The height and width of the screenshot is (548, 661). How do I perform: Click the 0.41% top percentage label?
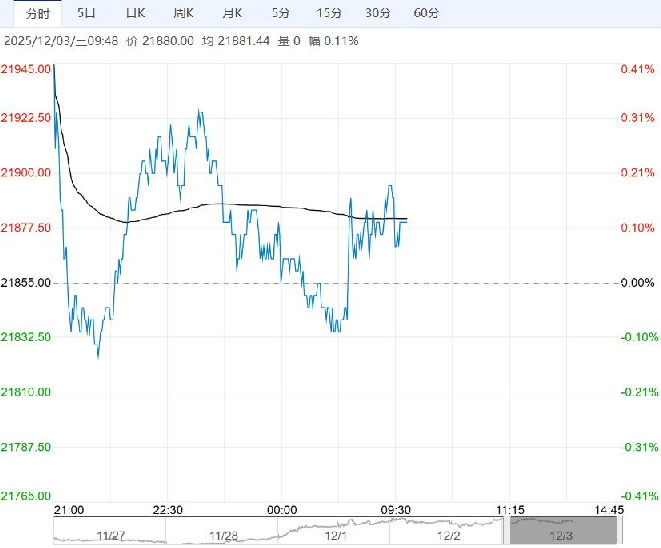tap(636, 69)
